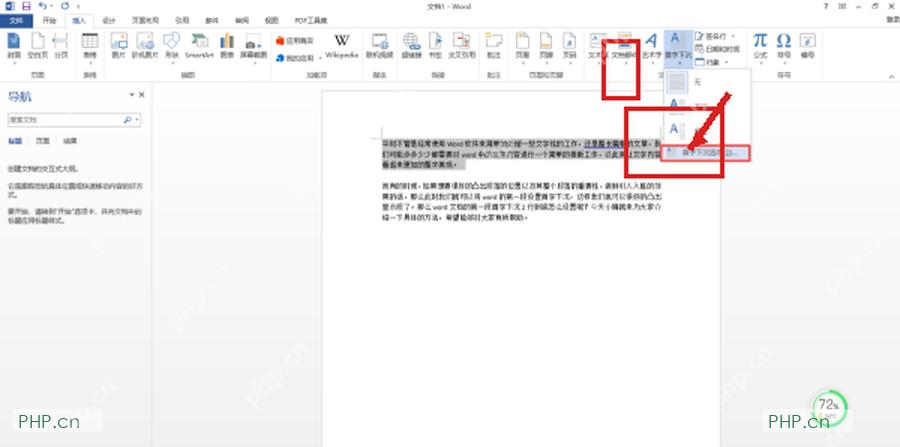Choose Dropped (下沉) in the drop cap menu
This screenshot has width=900, height=447.
pyautogui.click(x=707, y=106)
